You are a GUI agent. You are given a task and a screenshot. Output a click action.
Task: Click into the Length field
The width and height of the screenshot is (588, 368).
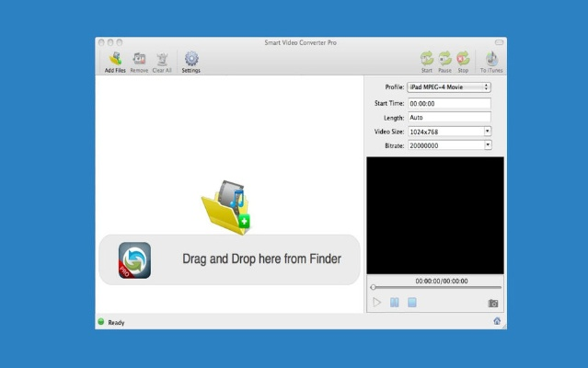(x=449, y=118)
